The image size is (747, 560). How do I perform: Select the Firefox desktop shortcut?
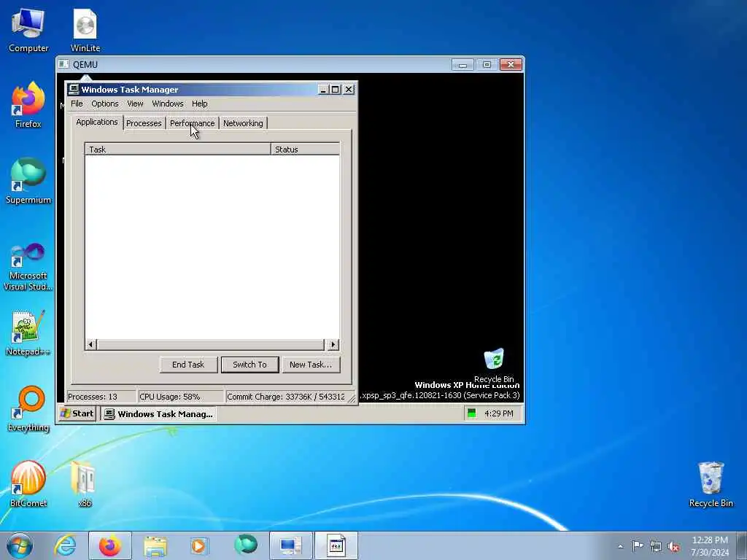pyautogui.click(x=28, y=106)
